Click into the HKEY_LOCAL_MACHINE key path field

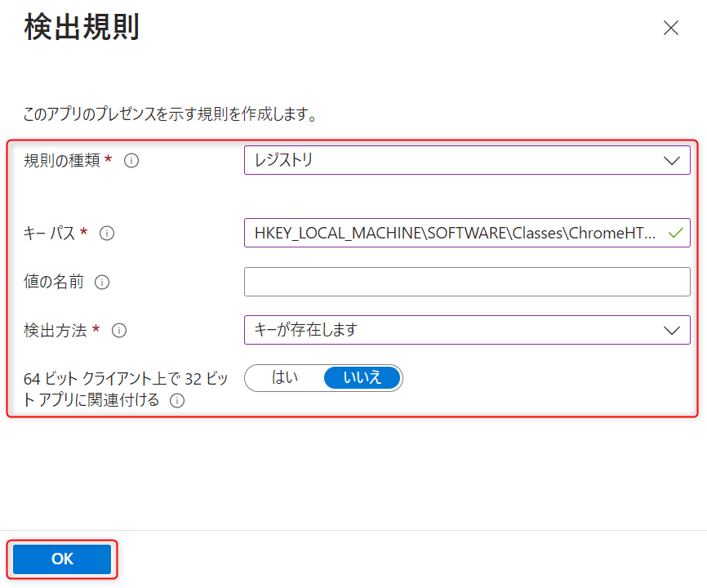coord(453,233)
